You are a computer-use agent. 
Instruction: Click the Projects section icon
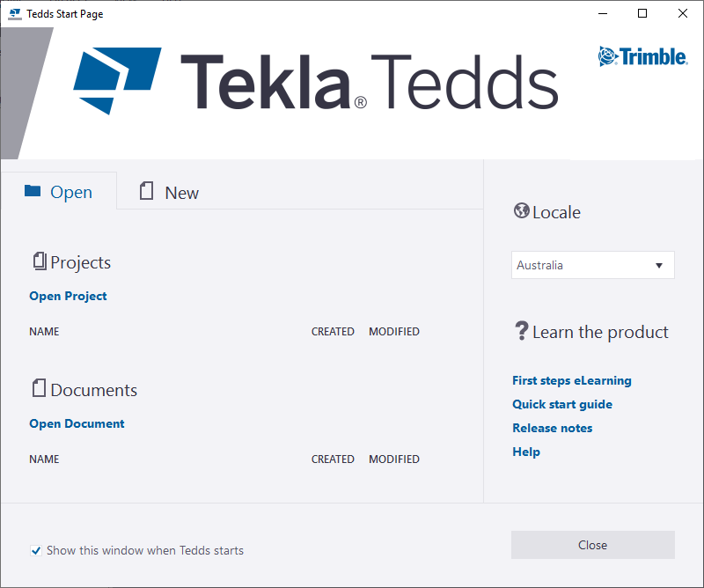click(40, 261)
